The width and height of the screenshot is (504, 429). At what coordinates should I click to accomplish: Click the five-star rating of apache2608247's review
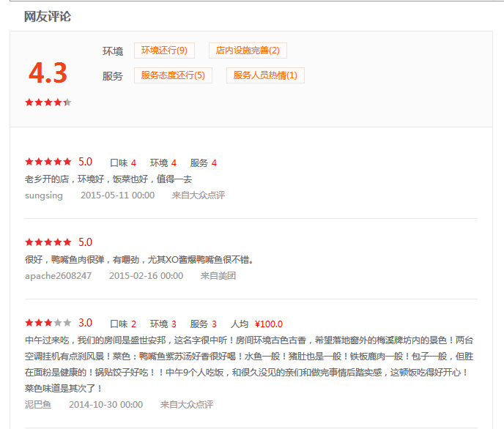[48, 242]
